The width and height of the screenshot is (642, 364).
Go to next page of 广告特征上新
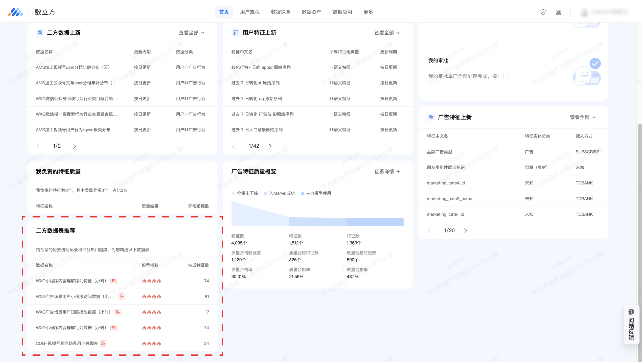(x=466, y=231)
